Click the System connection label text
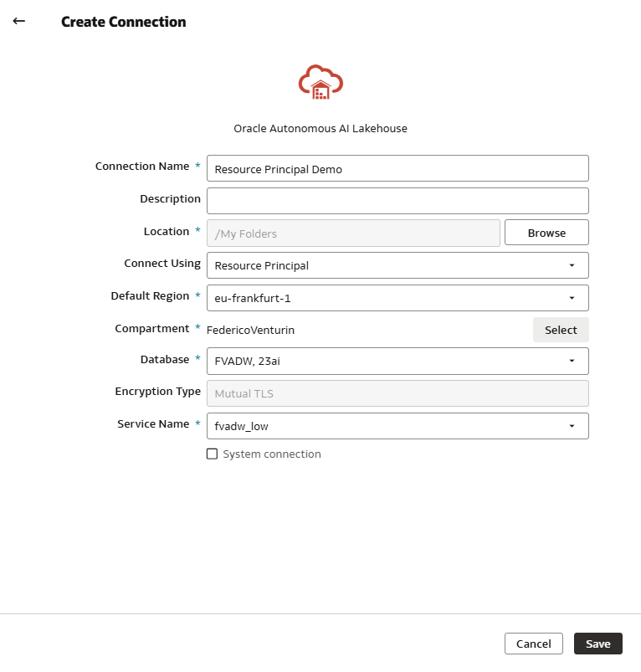Viewport: 641px width, 672px height. (272, 454)
